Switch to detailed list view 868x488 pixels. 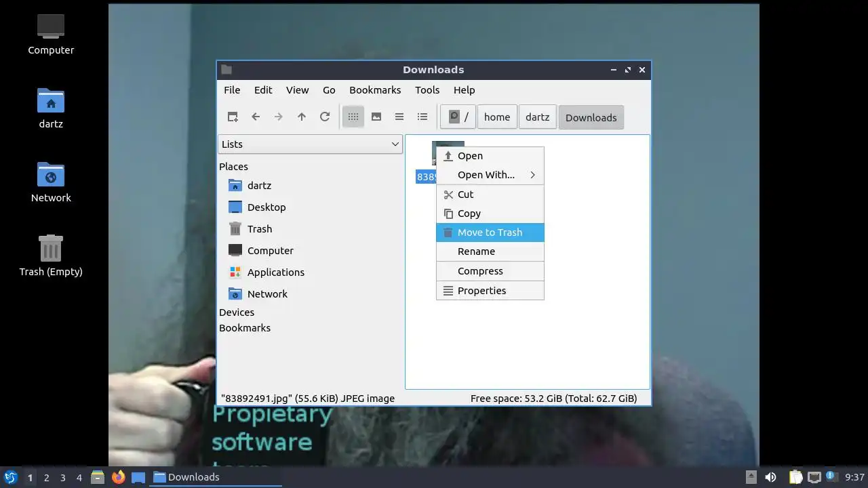[422, 117]
